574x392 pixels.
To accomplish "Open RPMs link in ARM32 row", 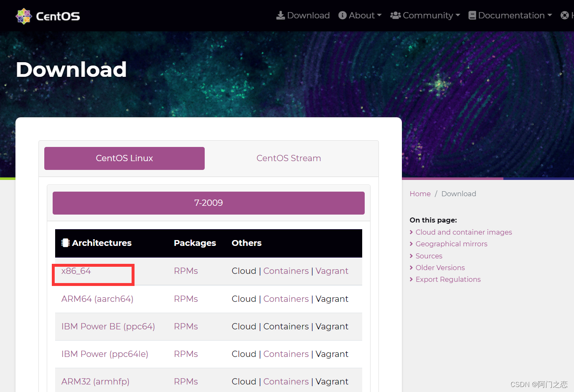I will click(x=186, y=382).
